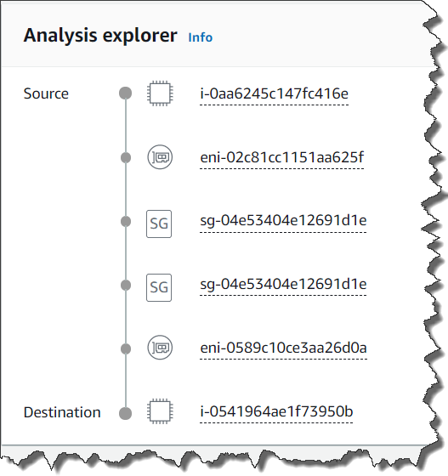Select the first eni path node dot
The image size is (448, 476).
[x=126, y=157]
